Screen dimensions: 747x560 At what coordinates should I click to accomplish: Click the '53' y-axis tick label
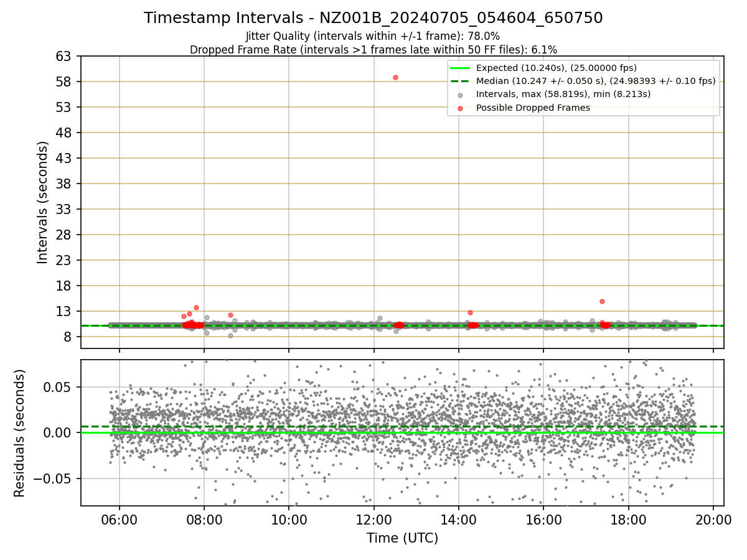coord(63,108)
